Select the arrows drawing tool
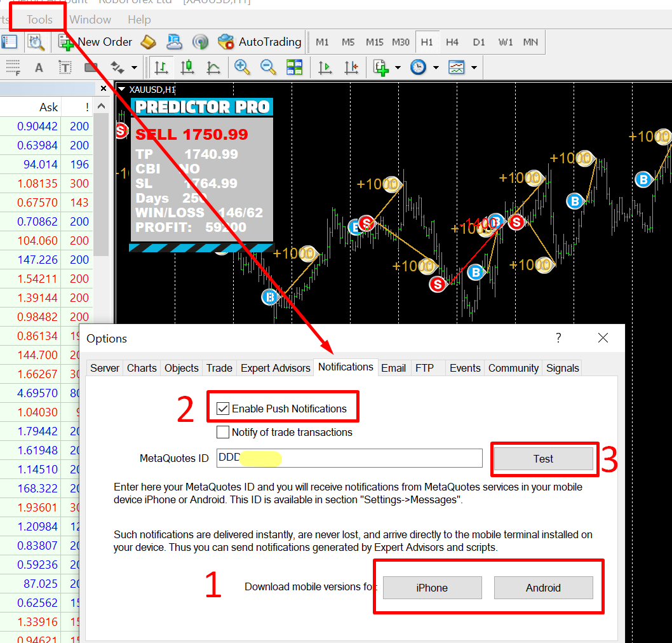Image resolution: width=672 pixels, height=643 pixels. pyautogui.click(x=117, y=68)
